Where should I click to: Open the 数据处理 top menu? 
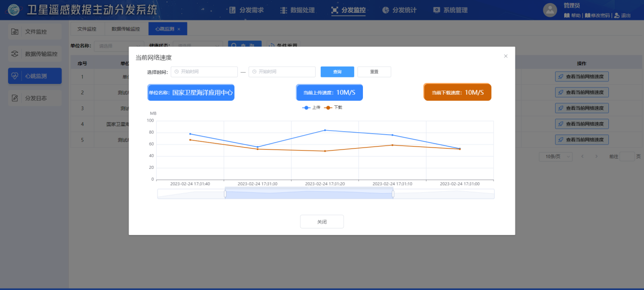(297, 10)
